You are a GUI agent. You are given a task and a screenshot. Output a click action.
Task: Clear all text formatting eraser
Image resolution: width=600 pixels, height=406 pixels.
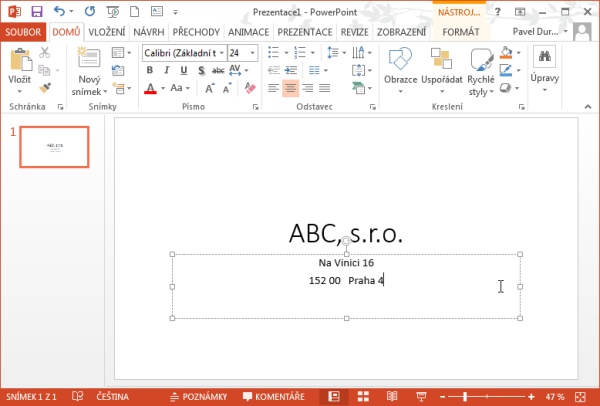(250, 88)
